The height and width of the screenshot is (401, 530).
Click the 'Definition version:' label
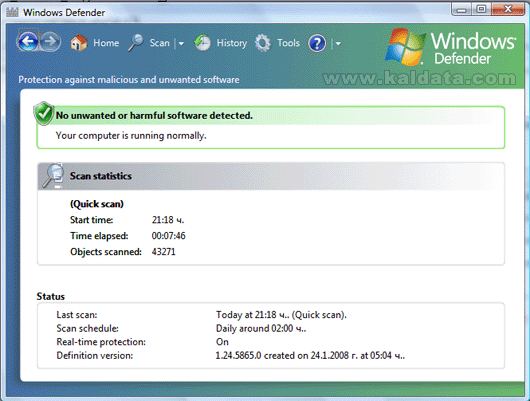[x=95, y=356]
